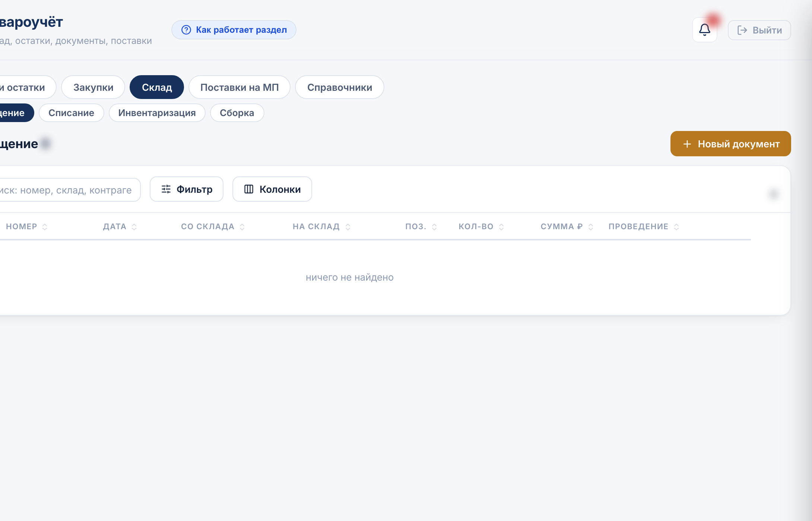Open Как работает раздел help
Viewport: 812px width, 521px height.
pos(234,30)
